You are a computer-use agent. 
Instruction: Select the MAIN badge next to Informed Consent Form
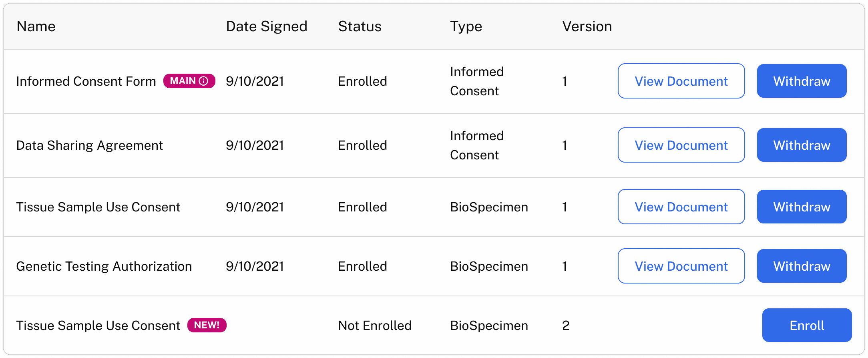[189, 81]
